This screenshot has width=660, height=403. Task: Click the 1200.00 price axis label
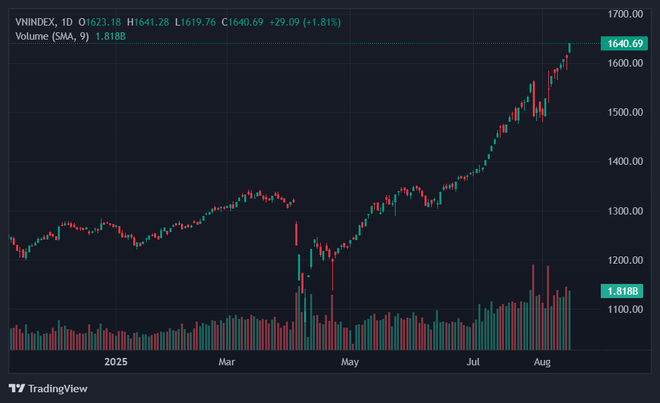click(624, 260)
